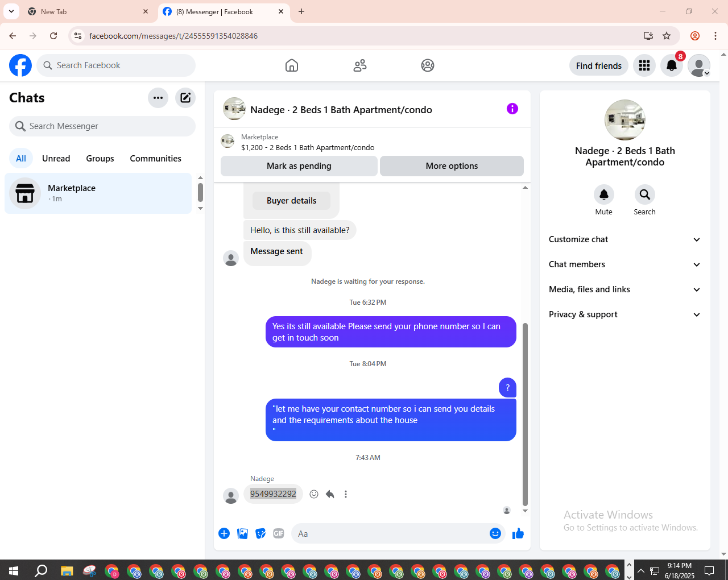View site information icon in address bar
Viewport: 728px width, 580px height.
click(78, 36)
